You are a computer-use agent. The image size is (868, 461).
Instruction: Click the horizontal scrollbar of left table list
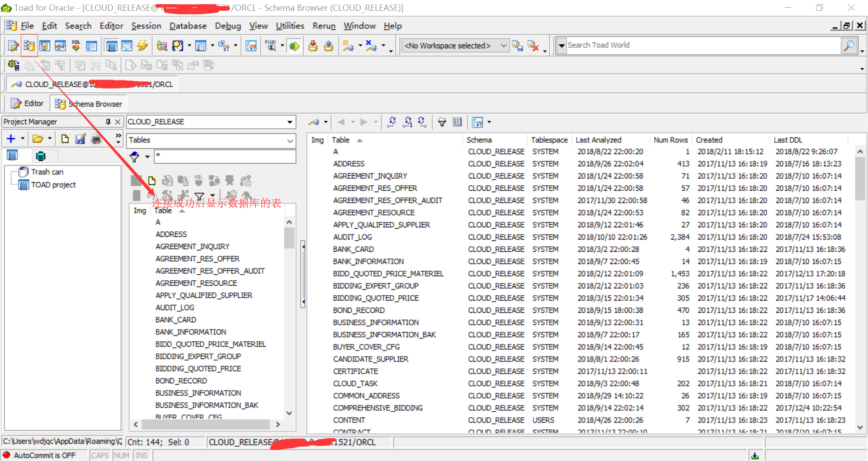tap(206, 424)
